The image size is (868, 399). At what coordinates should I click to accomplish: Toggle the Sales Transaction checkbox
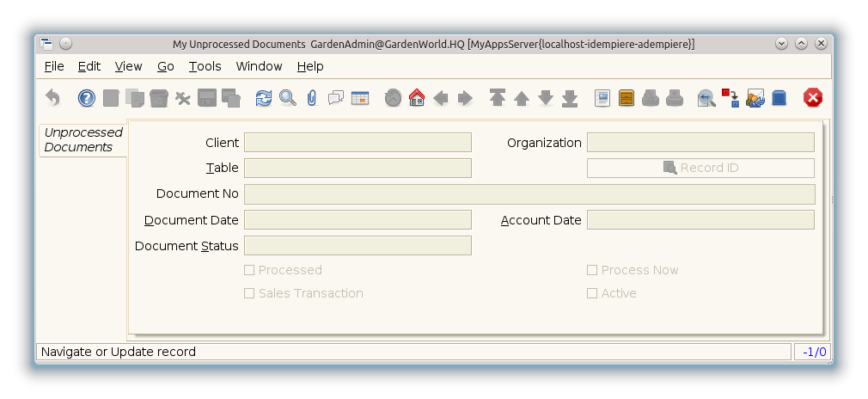pos(250,293)
